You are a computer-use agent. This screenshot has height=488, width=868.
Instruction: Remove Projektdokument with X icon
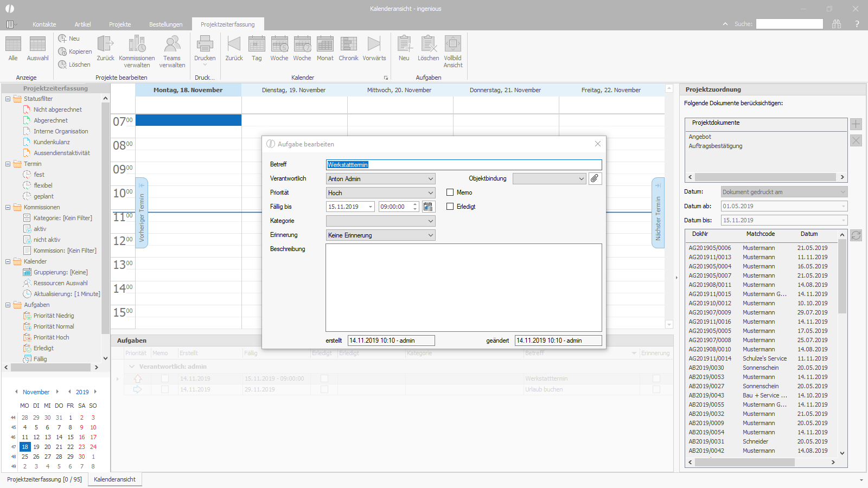click(856, 140)
